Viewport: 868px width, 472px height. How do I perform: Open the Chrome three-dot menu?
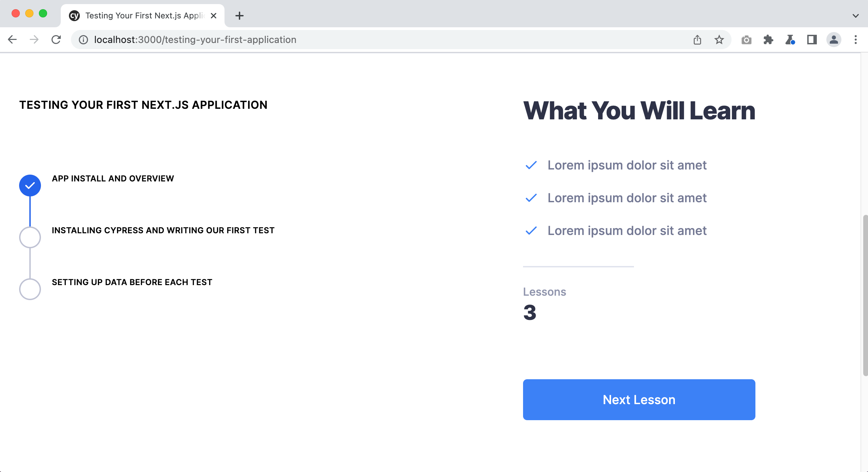(855, 40)
